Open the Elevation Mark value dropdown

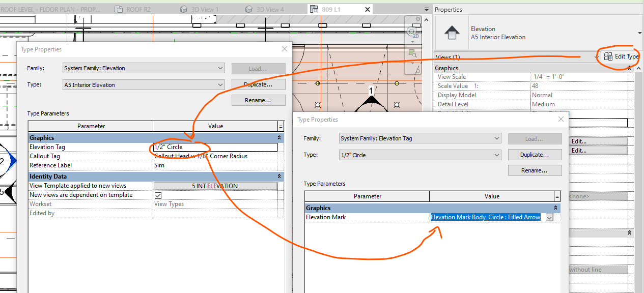click(x=549, y=217)
